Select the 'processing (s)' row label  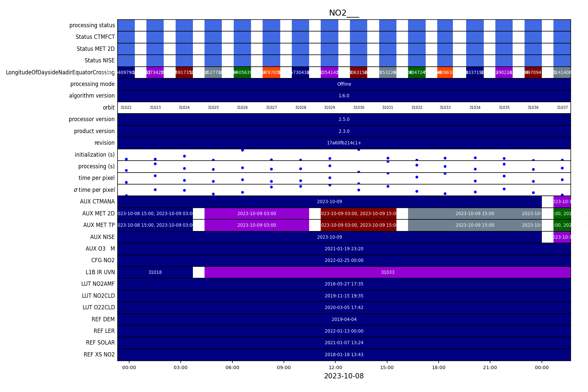click(96, 166)
